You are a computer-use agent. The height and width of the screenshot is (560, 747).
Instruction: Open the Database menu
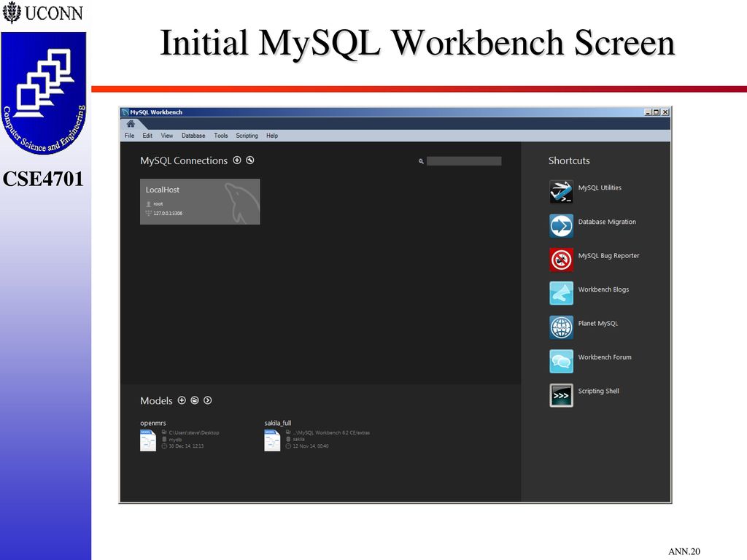point(193,136)
